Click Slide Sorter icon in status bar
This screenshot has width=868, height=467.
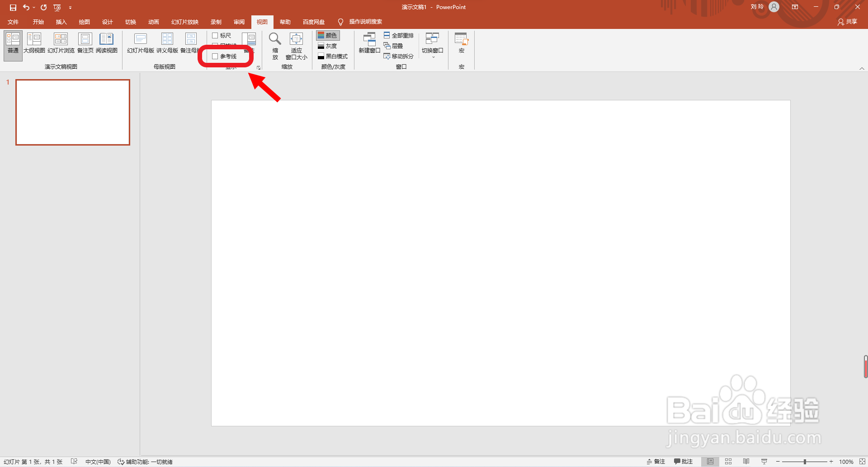coord(728,462)
